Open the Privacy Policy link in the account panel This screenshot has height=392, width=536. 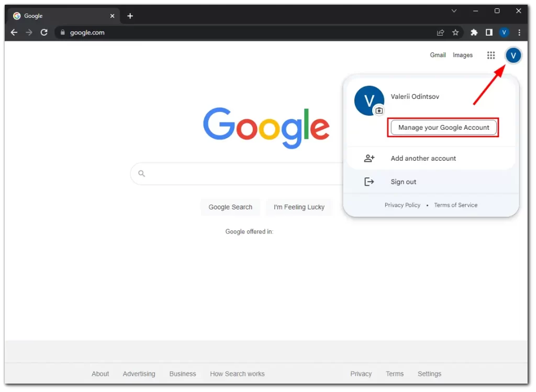coord(403,205)
